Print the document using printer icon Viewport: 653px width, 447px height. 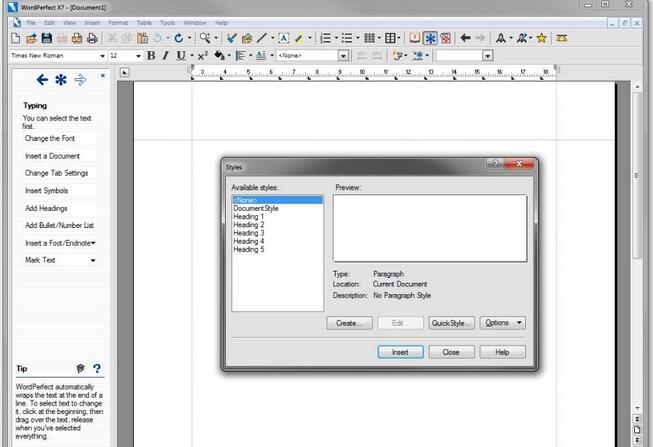pyautogui.click(x=92, y=38)
